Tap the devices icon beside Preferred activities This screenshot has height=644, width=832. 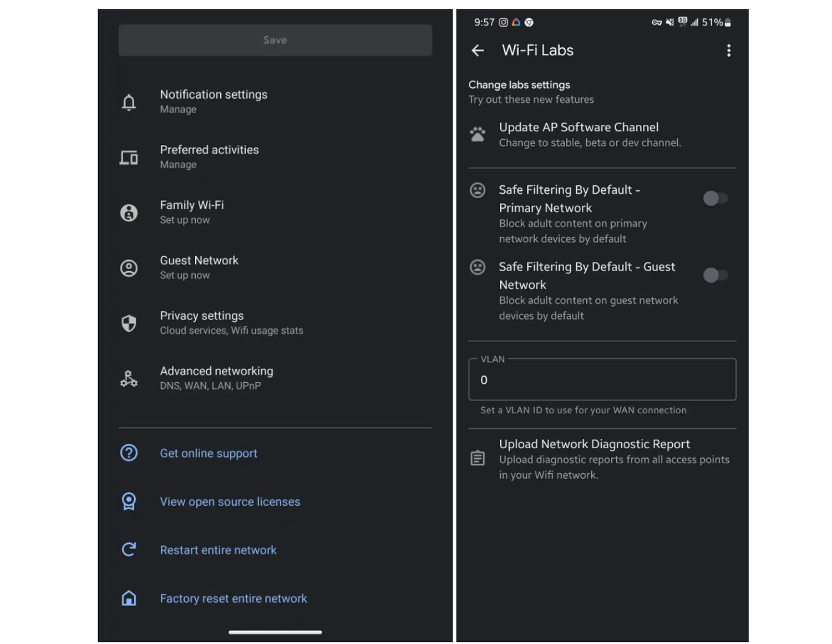coord(129,158)
